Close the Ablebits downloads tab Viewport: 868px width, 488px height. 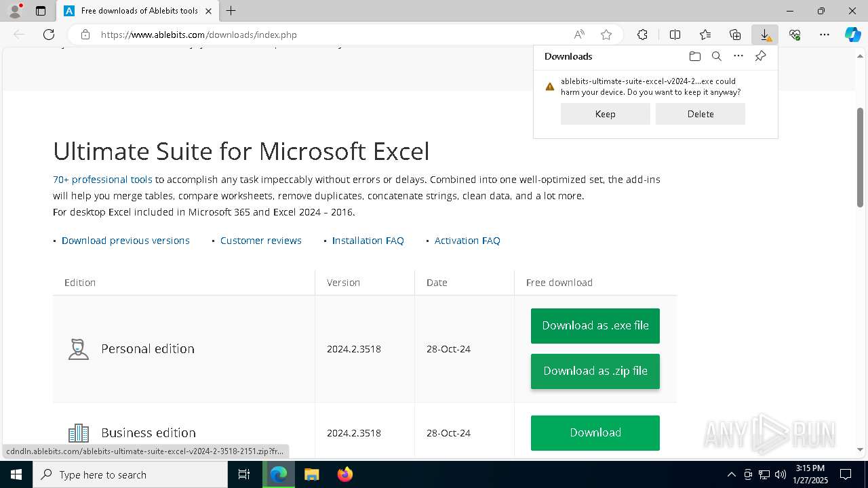[208, 11]
